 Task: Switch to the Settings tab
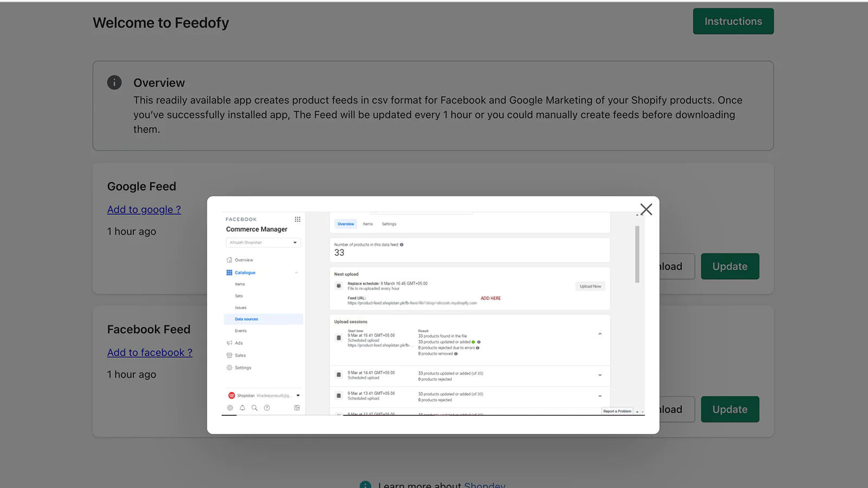[389, 224]
